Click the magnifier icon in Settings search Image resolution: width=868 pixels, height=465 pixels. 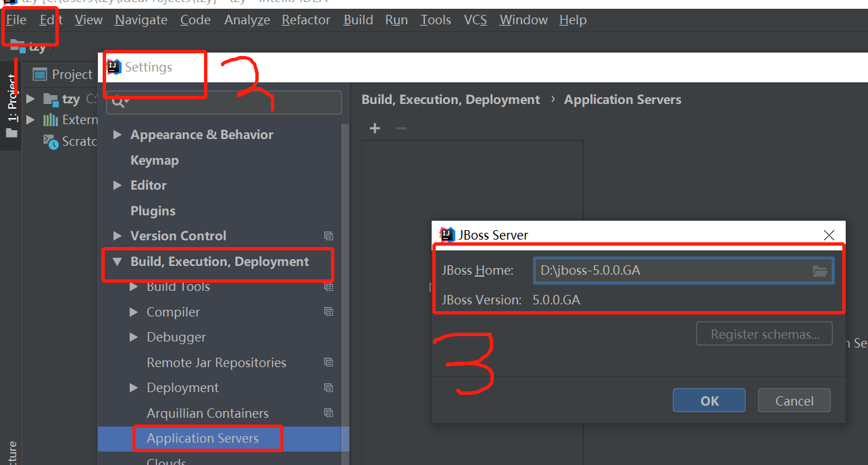coord(120,102)
